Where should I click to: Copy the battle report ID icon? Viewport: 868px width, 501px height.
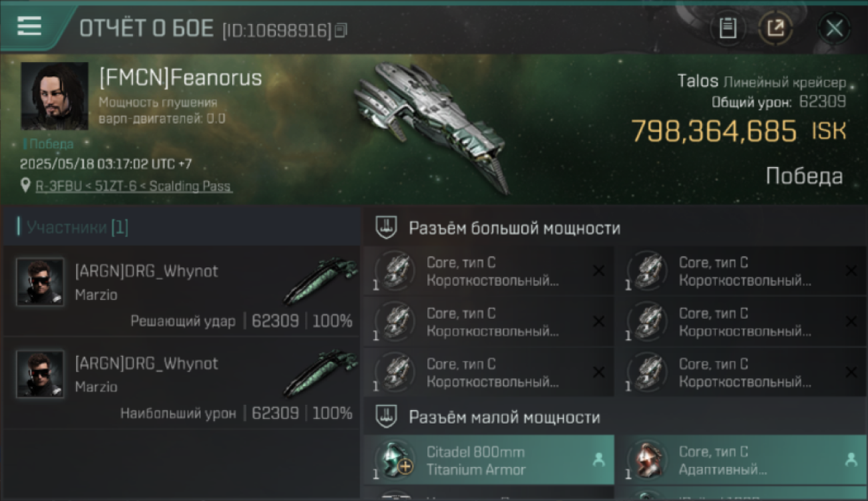[x=341, y=30]
